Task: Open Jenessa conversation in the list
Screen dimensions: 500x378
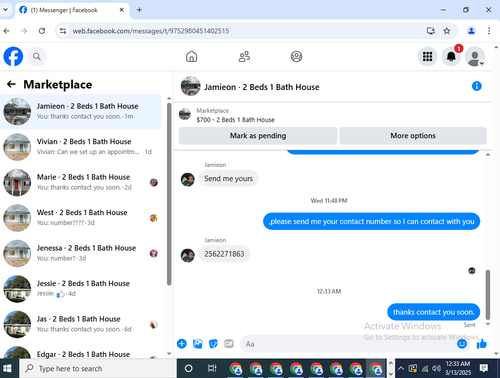Action: [x=81, y=253]
